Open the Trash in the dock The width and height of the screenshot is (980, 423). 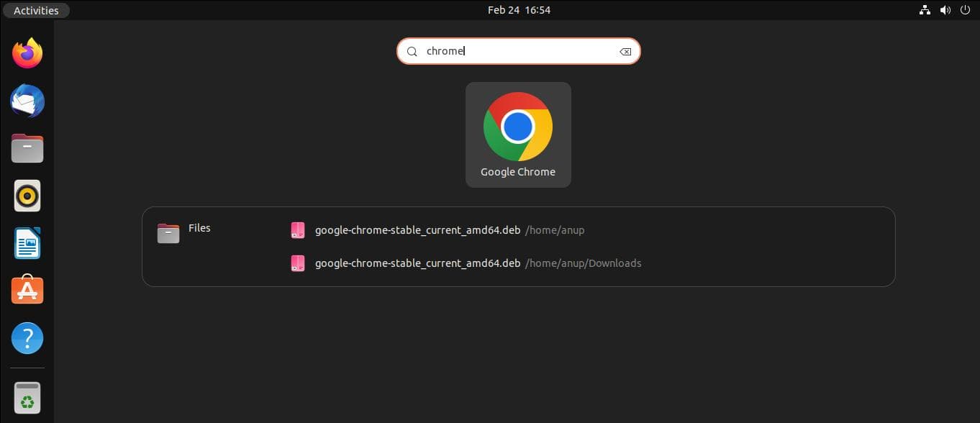[27, 398]
